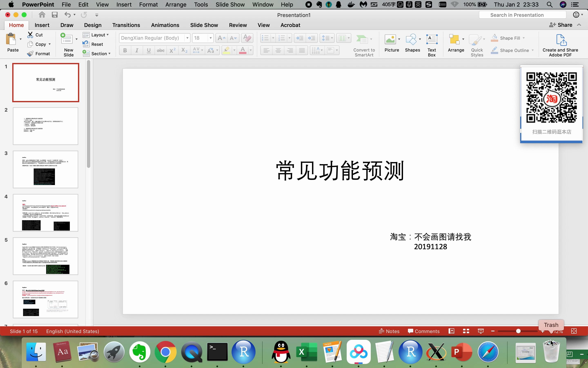Toggle Bold formatting
The image size is (588, 368).
pos(125,50)
